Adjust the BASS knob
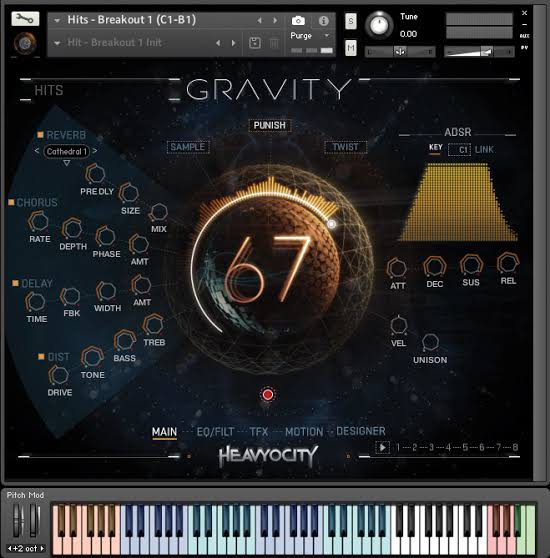Viewport: 550px width, 558px height. (x=125, y=340)
